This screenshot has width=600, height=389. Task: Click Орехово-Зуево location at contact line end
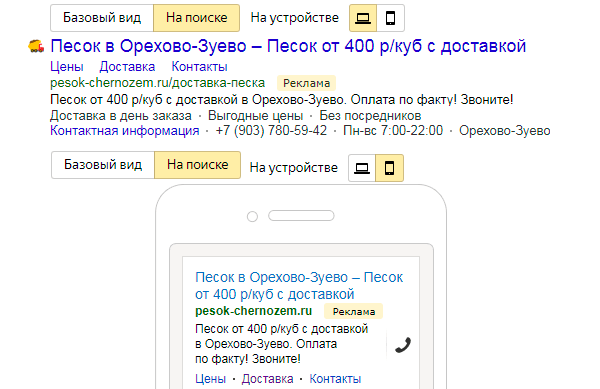(x=505, y=131)
